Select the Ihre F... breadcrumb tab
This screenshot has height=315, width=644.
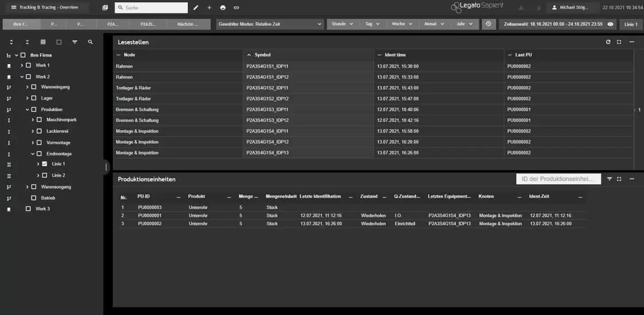coord(21,24)
